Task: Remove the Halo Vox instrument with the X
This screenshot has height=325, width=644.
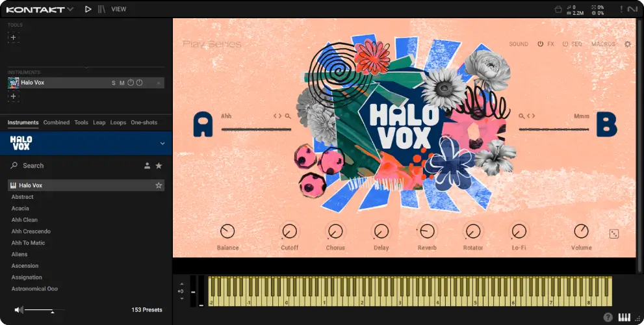Action: point(159,83)
